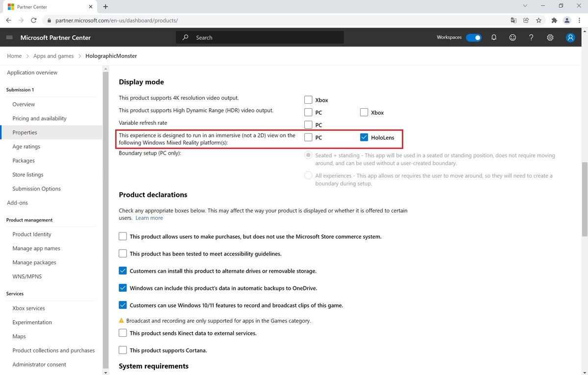The image size is (588, 375).
Task: Open the Chrome three-dot menu
Action: pyautogui.click(x=580, y=21)
